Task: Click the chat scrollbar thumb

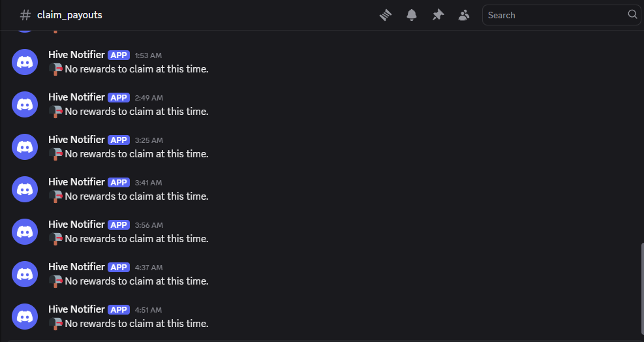Action: point(642,288)
